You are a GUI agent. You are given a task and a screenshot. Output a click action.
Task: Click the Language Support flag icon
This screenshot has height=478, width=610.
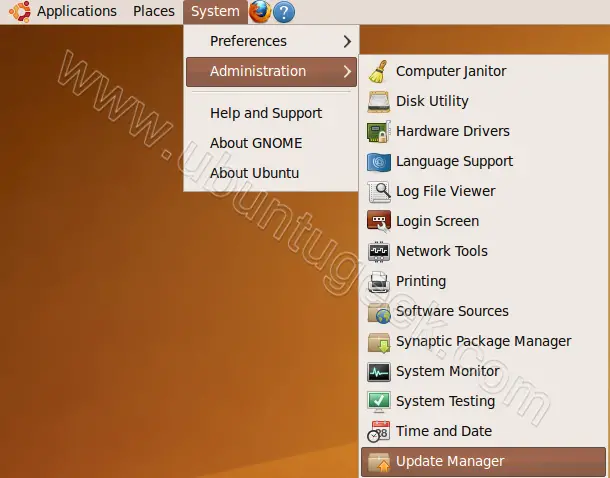tap(379, 162)
